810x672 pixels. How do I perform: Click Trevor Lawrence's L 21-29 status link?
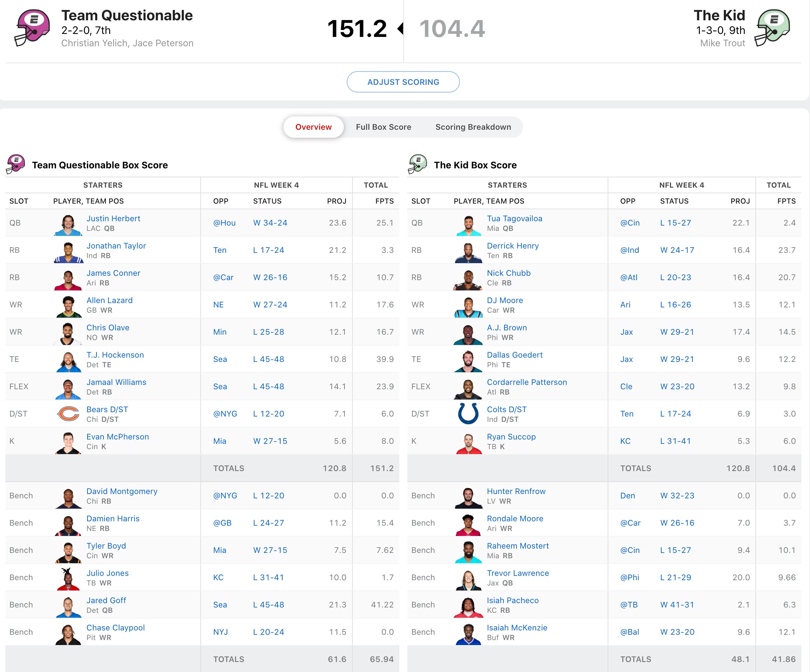(x=675, y=577)
